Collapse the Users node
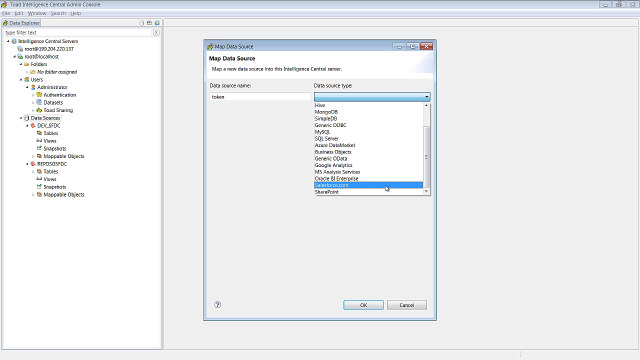 (21, 80)
